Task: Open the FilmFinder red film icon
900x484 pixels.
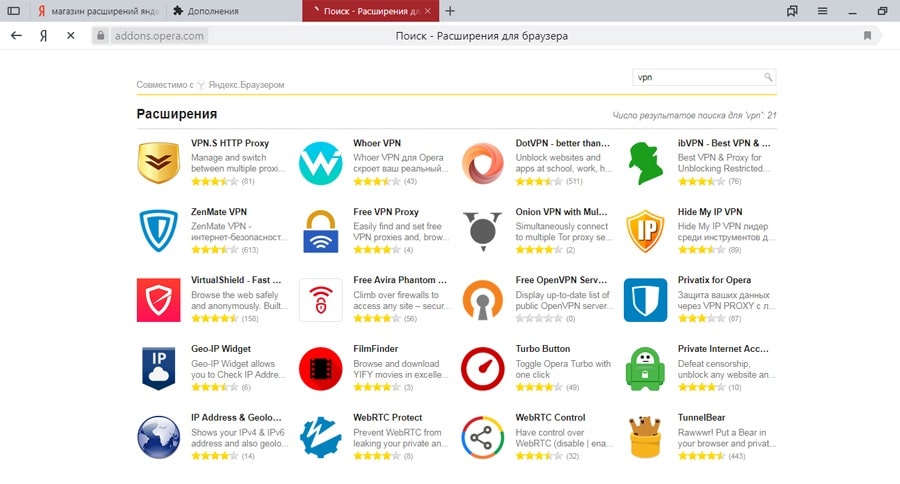Action: [x=320, y=369]
